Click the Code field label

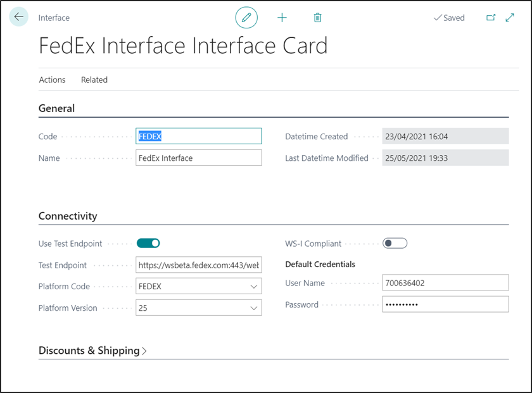click(48, 136)
